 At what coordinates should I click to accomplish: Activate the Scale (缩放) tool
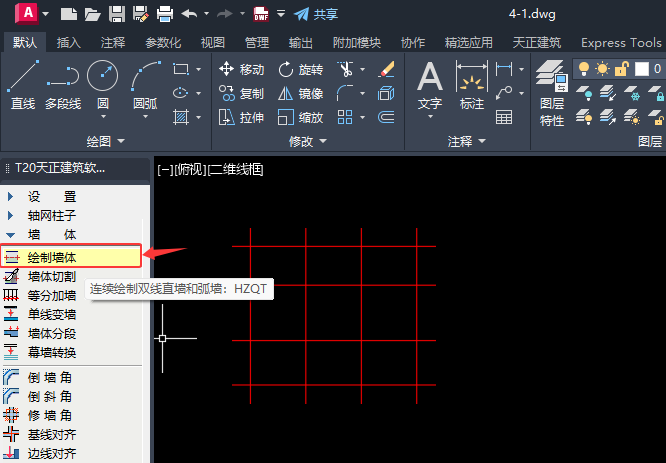(x=301, y=117)
